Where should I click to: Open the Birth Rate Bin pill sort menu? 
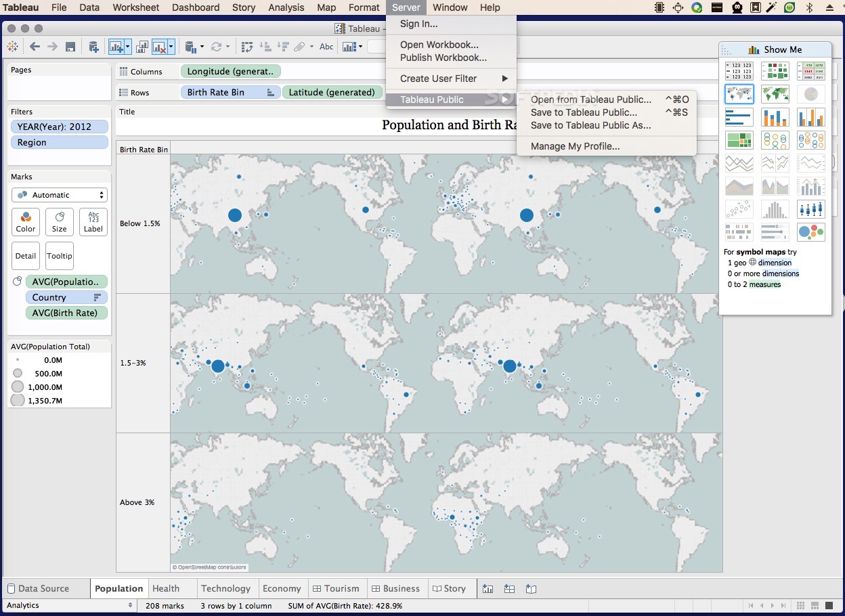point(270,92)
